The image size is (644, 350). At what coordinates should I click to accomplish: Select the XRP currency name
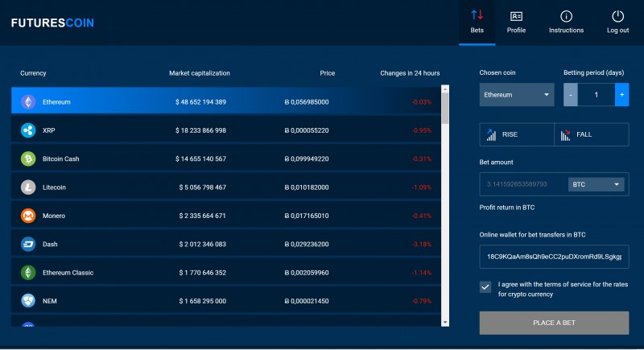click(48, 130)
